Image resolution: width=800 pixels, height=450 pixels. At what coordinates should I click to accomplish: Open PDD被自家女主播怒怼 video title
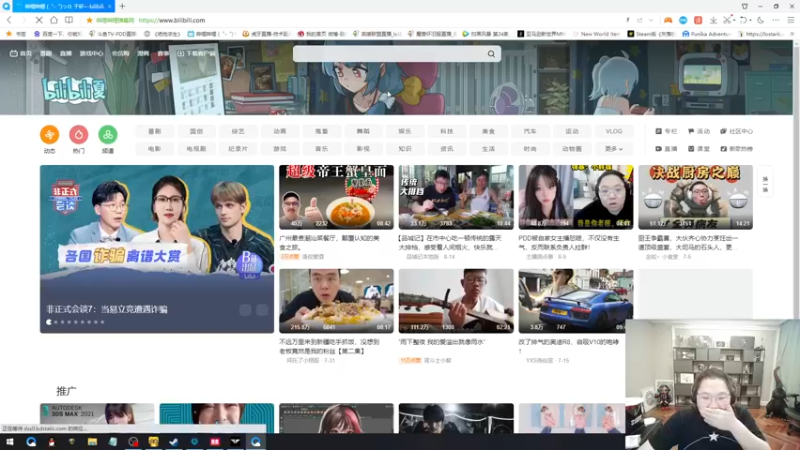(x=569, y=242)
